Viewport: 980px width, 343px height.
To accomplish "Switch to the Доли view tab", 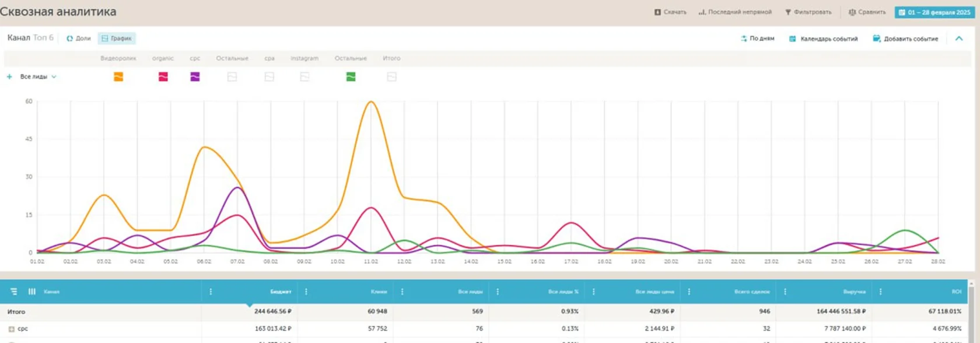I will [x=79, y=38].
